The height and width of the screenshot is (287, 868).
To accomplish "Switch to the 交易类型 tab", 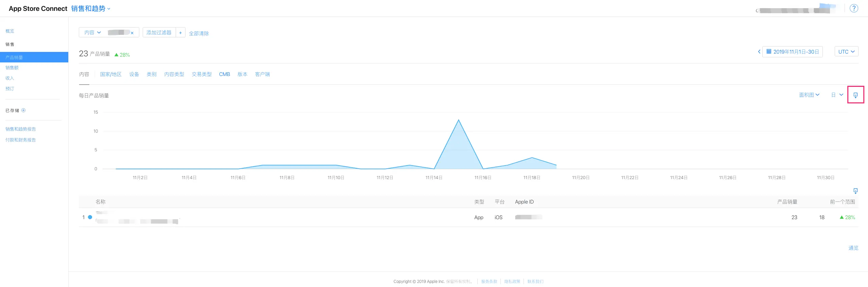I will [x=201, y=74].
